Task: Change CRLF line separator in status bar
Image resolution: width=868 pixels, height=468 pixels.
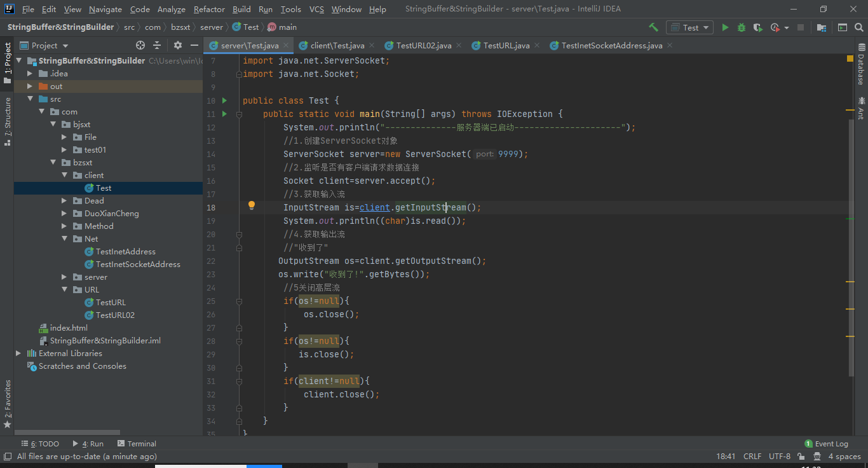Action: [x=752, y=457]
